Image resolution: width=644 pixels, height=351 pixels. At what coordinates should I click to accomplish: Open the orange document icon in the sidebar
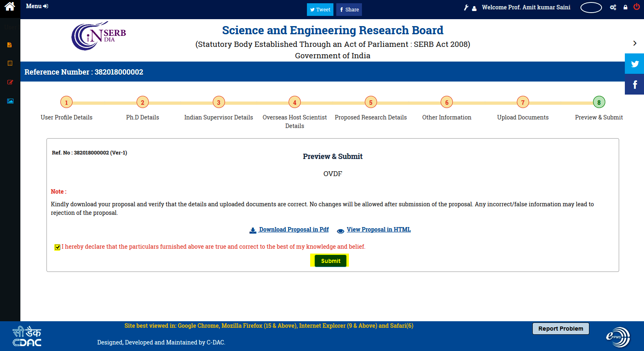9,45
